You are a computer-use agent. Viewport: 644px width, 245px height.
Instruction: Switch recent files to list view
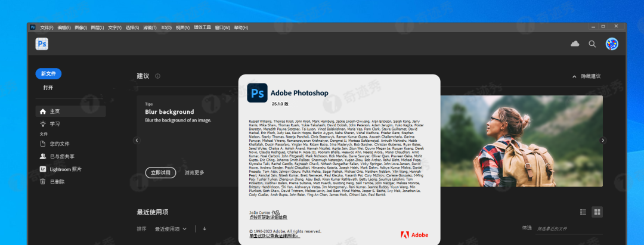[583, 212]
